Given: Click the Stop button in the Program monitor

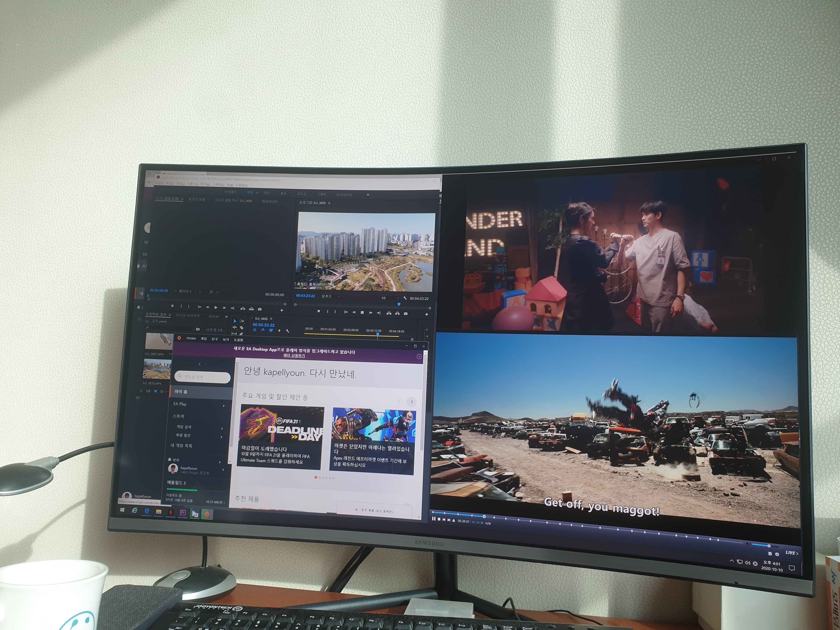Looking at the screenshot, I should (362, 312).
